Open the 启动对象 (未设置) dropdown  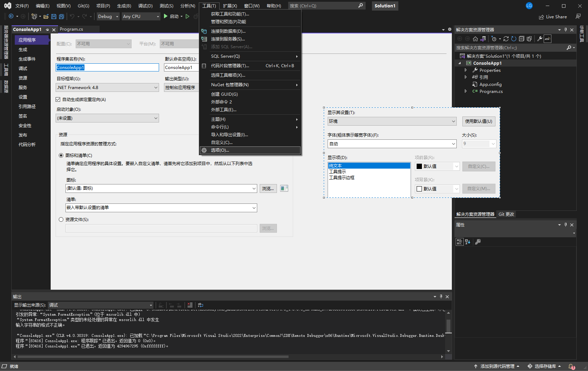tap(107, 118)
